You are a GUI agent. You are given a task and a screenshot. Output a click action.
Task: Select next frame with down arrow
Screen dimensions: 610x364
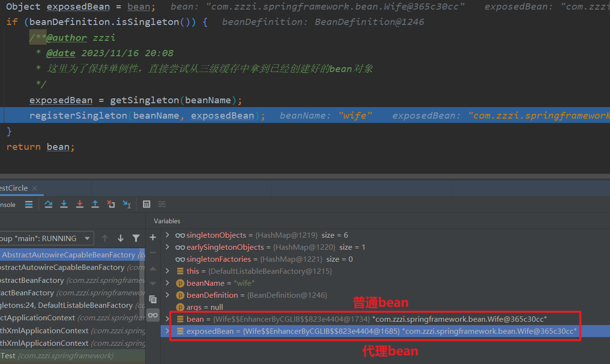[121, 238]
